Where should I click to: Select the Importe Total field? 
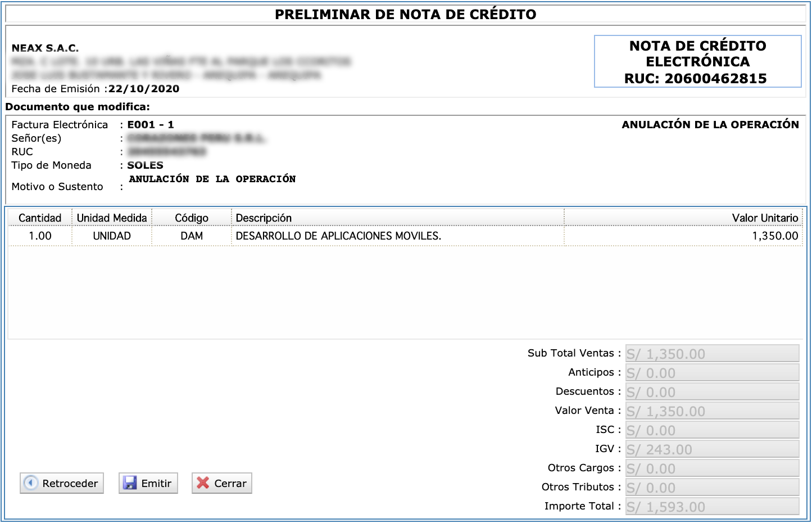click(712, 507)
